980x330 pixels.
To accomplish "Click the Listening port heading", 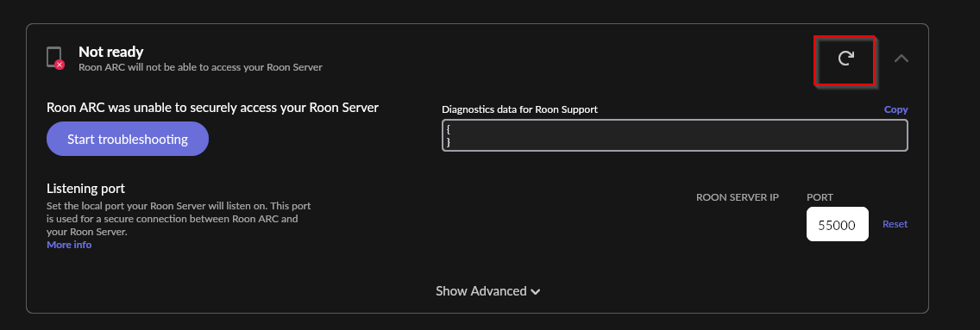I will (85, 189).
